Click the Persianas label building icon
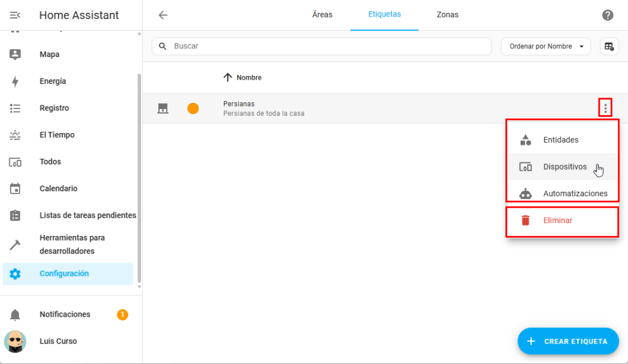Viewport: 628px width, 364px height. (163, 108)
